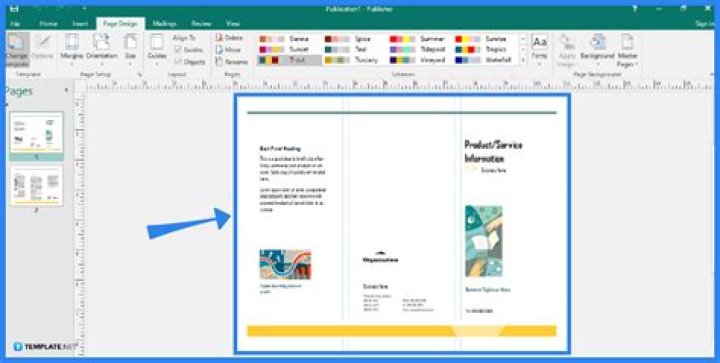Select the Sienna color scheme
720x363 pixels.
pos(289,39)
